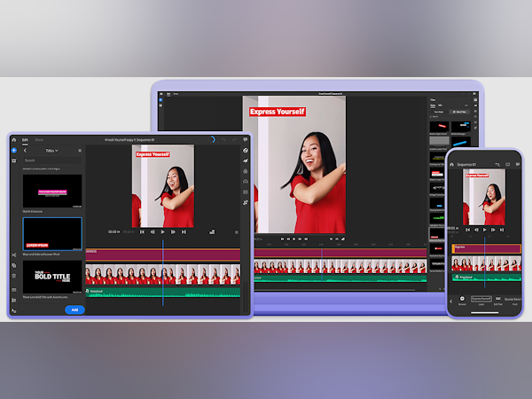Tap the Browse button on phone toolbar
This screenshot has width=532, height=399.
(x=462, y=301)
